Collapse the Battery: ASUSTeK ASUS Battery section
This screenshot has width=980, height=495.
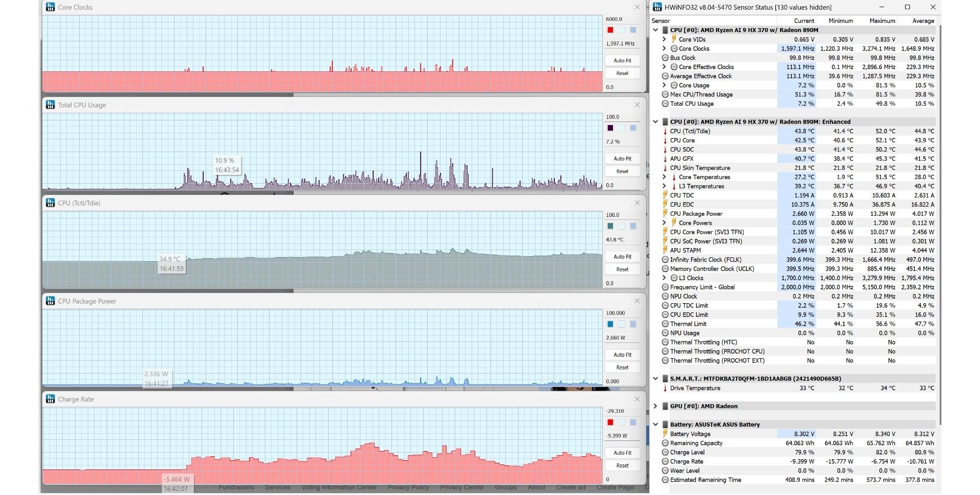coord(655,425)
